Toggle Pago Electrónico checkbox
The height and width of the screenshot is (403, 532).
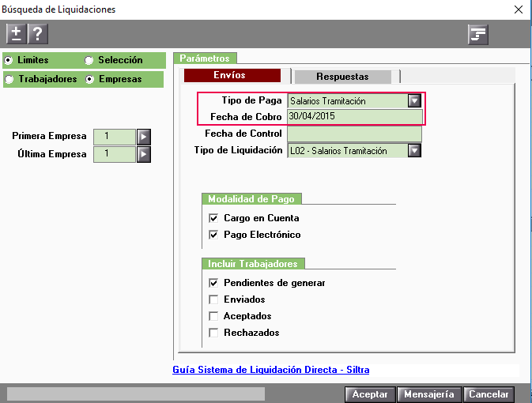pyautogui.click(x=213, y=235)
